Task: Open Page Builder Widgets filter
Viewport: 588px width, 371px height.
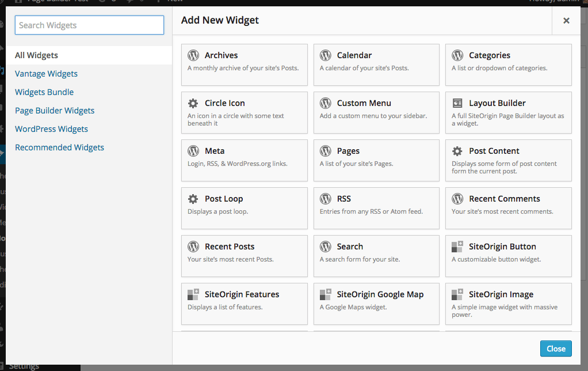Action: coord(55,111)
